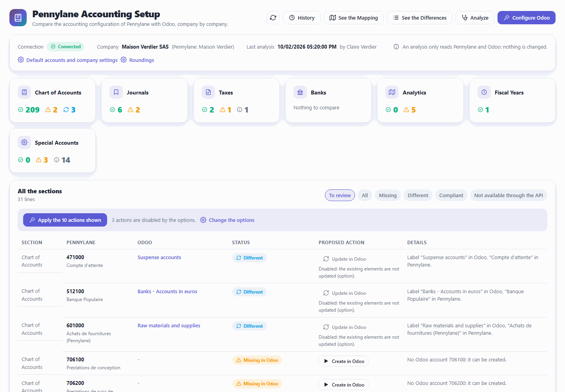Click Different status badge for account 471000
The width and height of the screenshot is (565, 392).
(250, 258)
